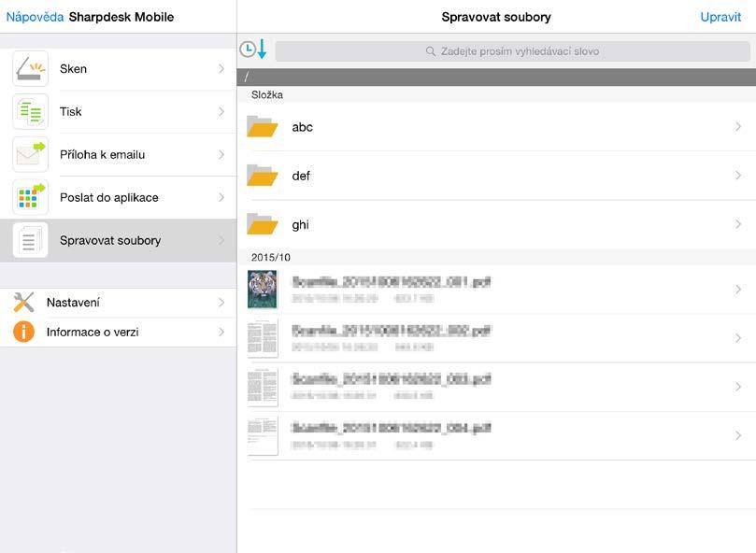Screen dimensions: 756x553
Task: Open the Nastavení settings entry
Action: tap(118, 303)
